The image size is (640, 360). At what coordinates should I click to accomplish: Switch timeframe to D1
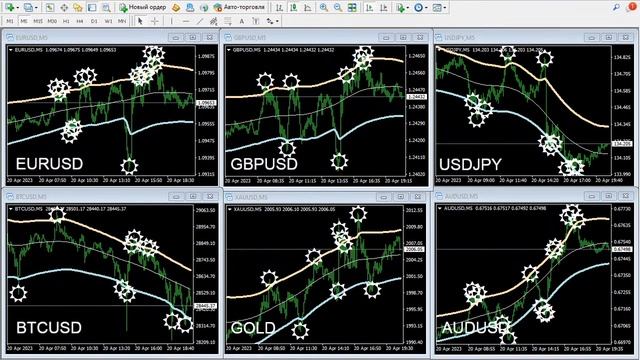click(x=94, y=21)
